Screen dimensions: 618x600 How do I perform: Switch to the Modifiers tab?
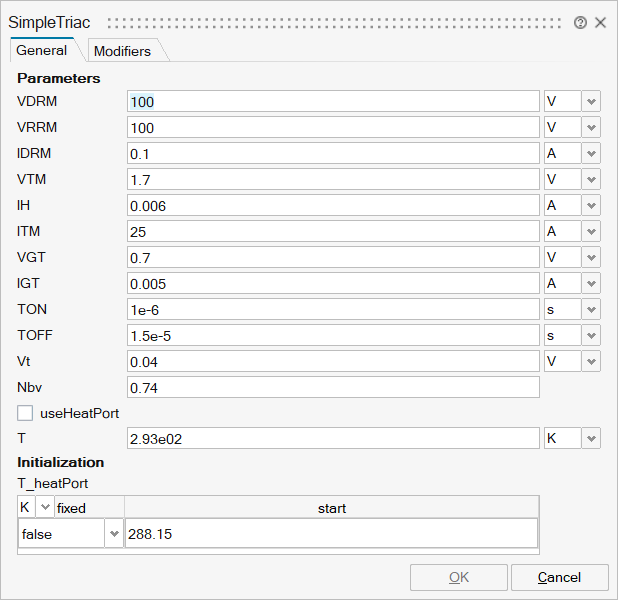(x=122, y=51)
